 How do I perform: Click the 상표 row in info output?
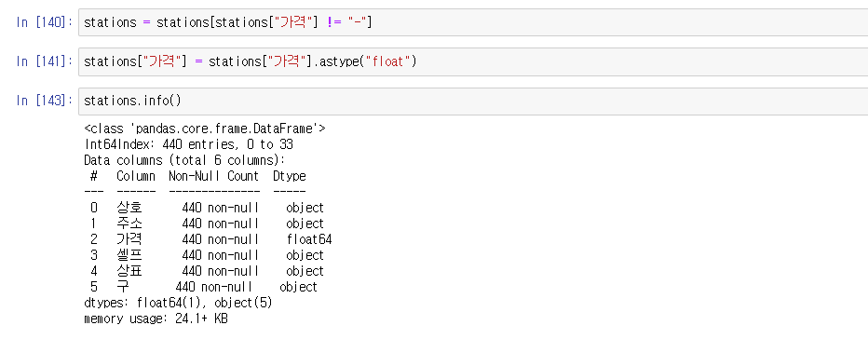(x=204, y=271)
